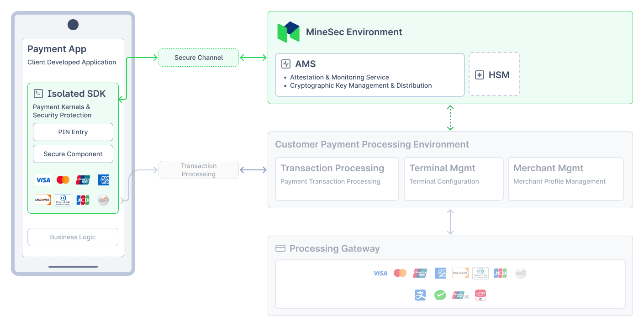Click the WeChat Pay logo in Processing Gateway

[x=440, y=295]
